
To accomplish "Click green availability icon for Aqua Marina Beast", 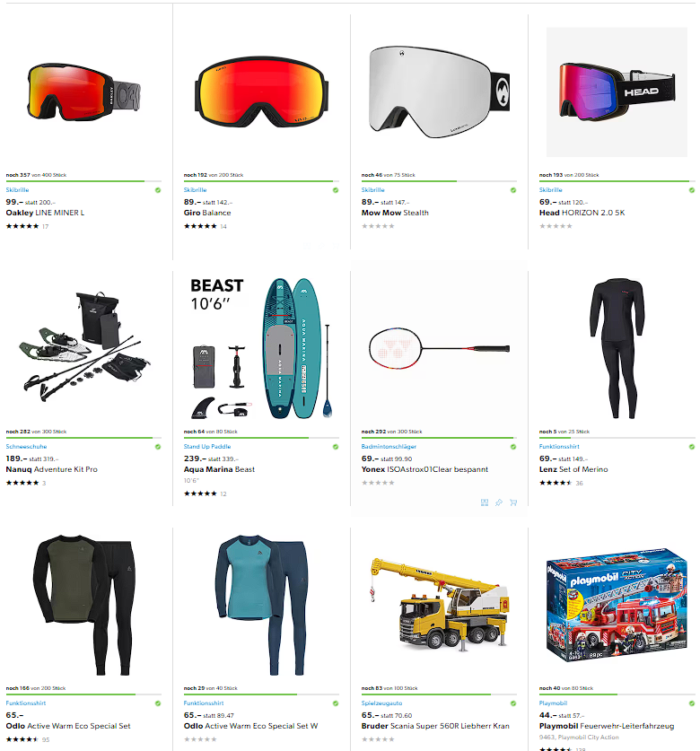I will click(x=336, y=447).
